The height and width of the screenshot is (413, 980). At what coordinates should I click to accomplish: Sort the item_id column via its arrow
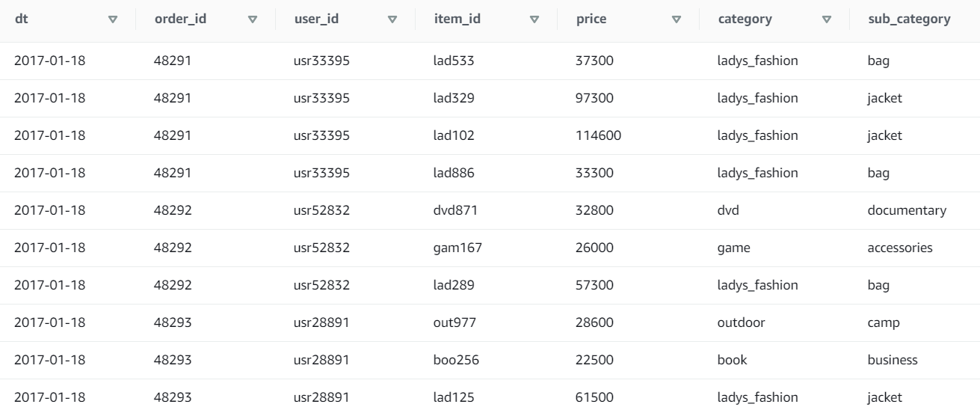[x=534, y=20]
